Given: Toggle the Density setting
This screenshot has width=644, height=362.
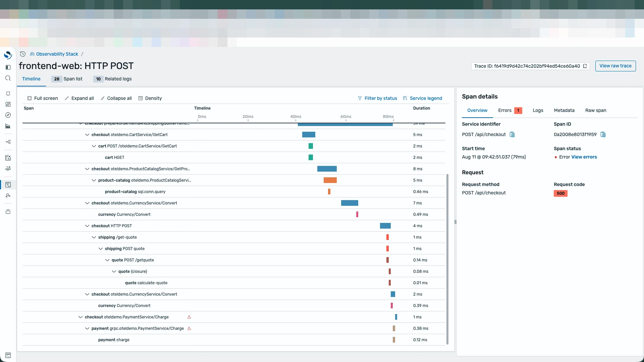Looking at the screenshot, I should click(x=150, y=98).
